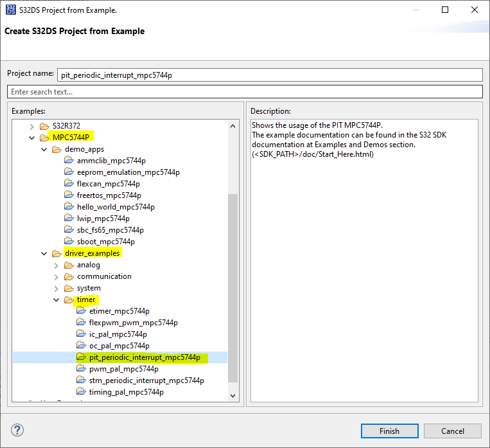
Task: Click the stm_periodic_interrupt_mpc5744p project icon
Action: (81, 380)
